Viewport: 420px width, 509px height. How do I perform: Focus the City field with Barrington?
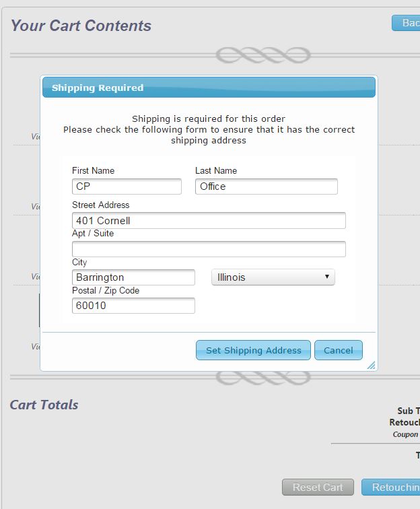[x=133, y=277]
